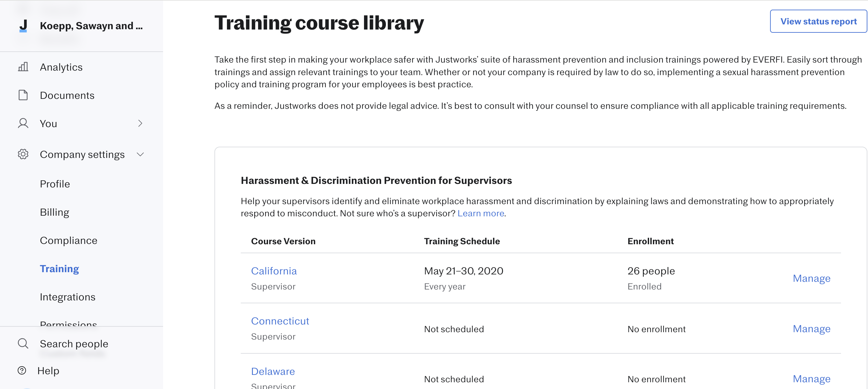Click the Training Schedule column header
Screen dimensions: 868x389
462,241
